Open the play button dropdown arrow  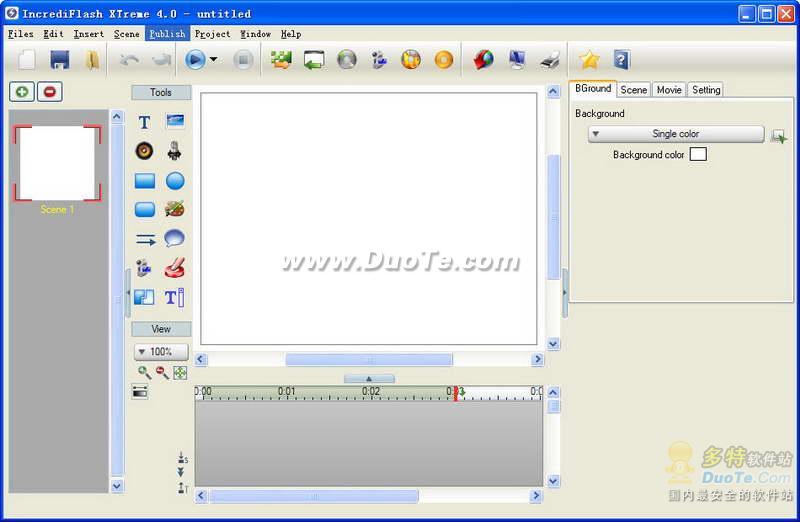[x=214, y=59]
